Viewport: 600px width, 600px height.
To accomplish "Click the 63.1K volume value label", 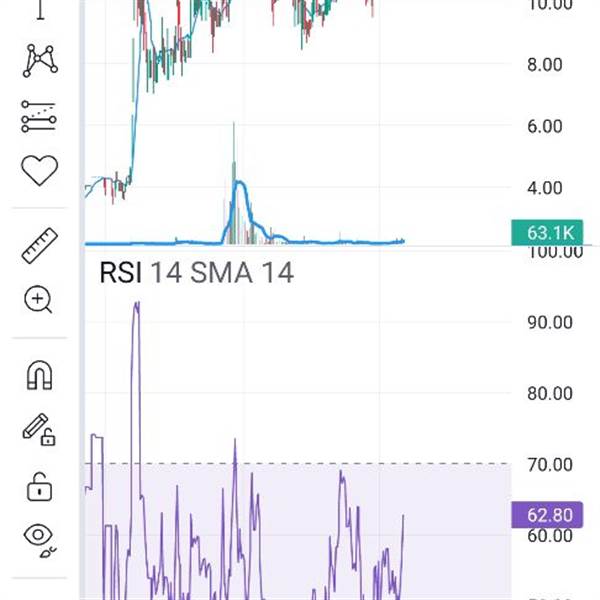I will coord(547,233).
